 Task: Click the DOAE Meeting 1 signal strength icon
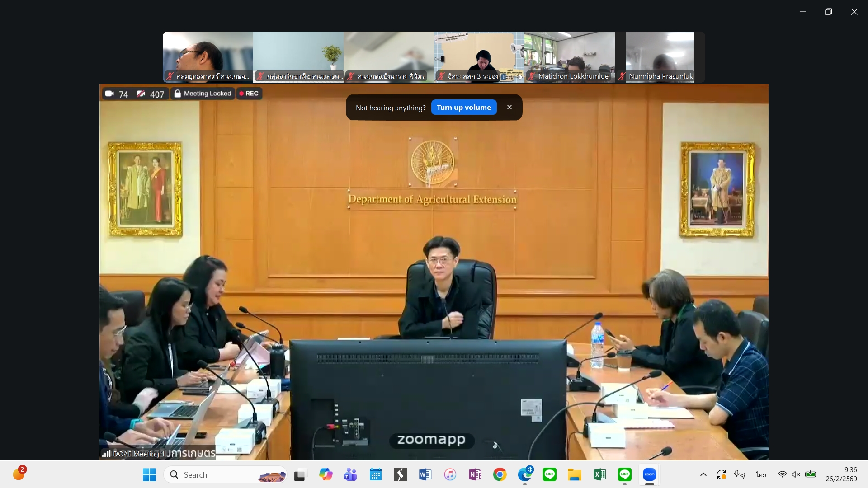(x=106, y=454)
